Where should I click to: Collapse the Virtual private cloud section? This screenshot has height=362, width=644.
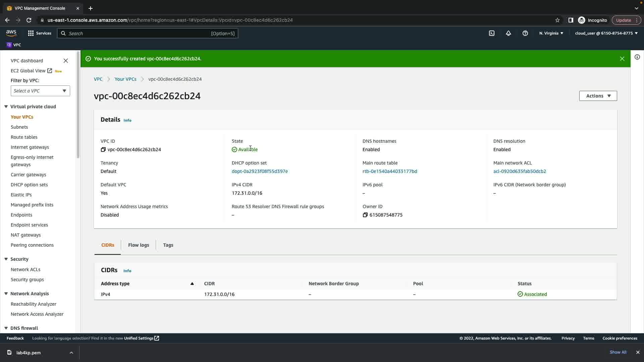pos(6,107)
